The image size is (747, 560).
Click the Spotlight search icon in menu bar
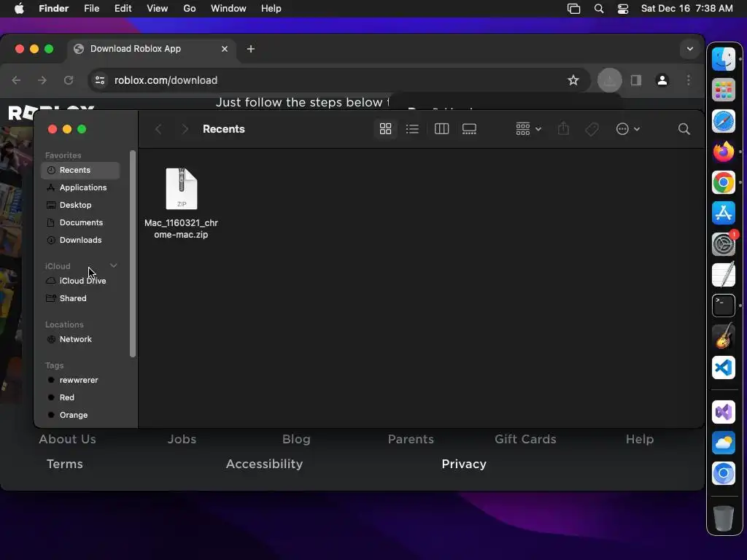[x=599, y=9]
